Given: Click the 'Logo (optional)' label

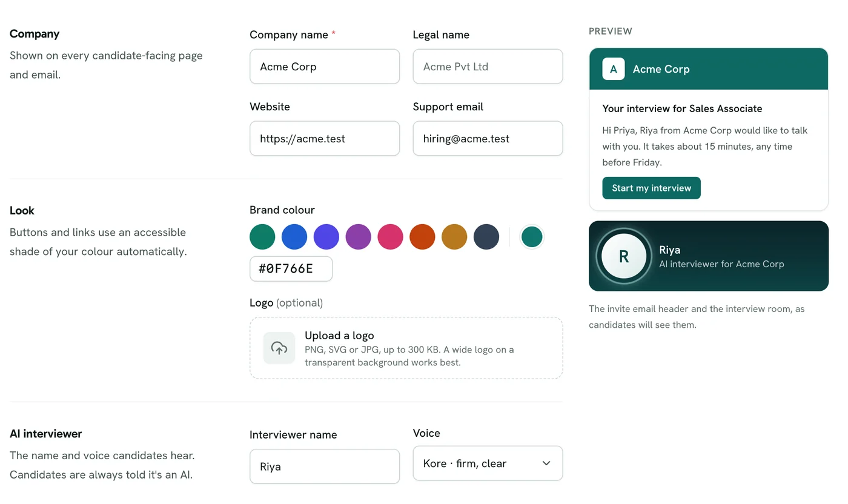Looking at the screenshot, I should point(286,303).
